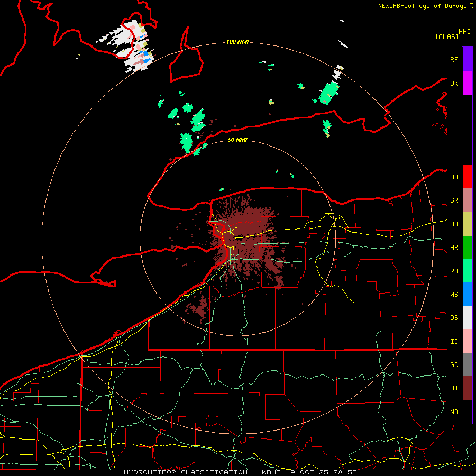Click the ND black legend swatch
476x476 pixels.
point(467,411)
